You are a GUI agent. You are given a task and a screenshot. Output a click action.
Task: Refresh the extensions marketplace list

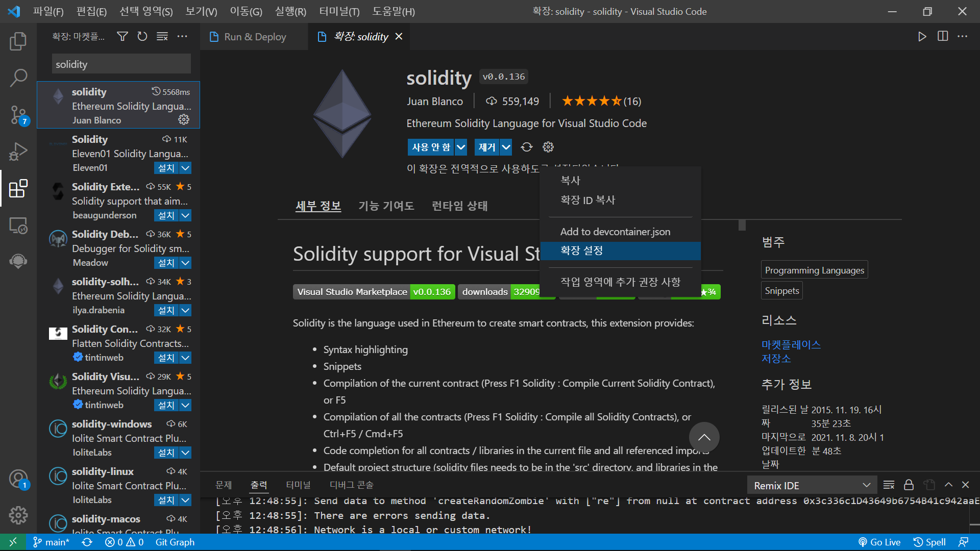click(142, 36)
